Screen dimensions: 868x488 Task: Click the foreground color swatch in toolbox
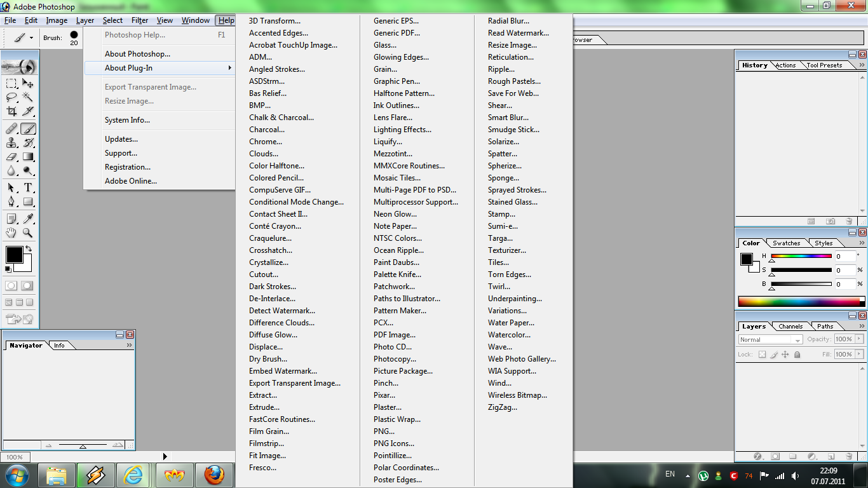point(14,255)
